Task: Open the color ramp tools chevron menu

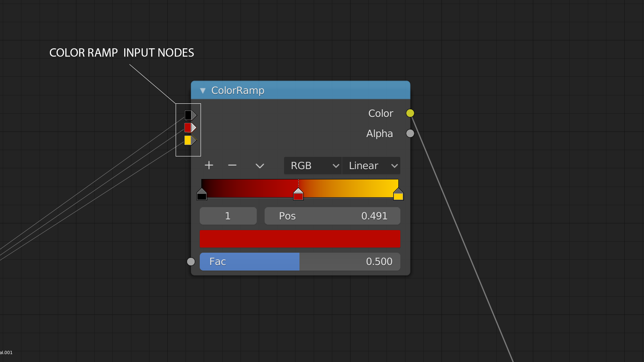Action: coord(259,166)
